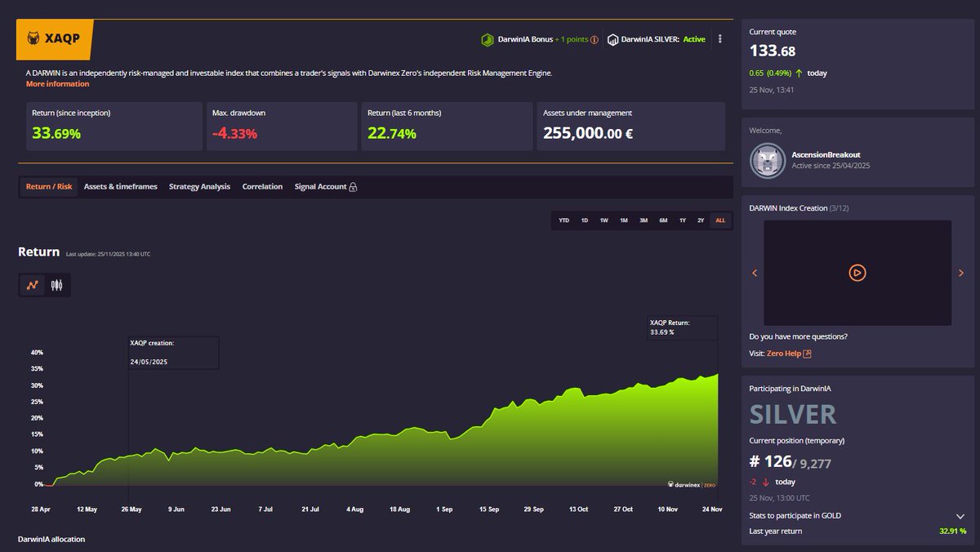This screenshot has width=980, height=552.
Task: Switch to the Strategy Analysis tab
Action: click(199, 186)
